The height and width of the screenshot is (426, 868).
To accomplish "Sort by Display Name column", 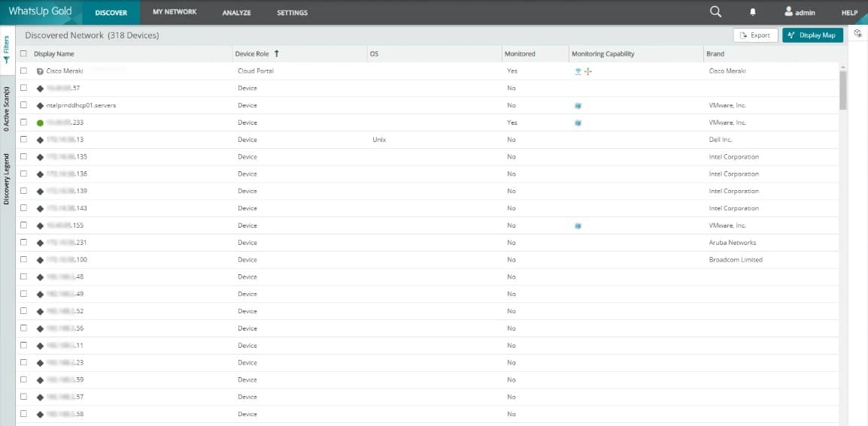I will (x=53, y=53).
